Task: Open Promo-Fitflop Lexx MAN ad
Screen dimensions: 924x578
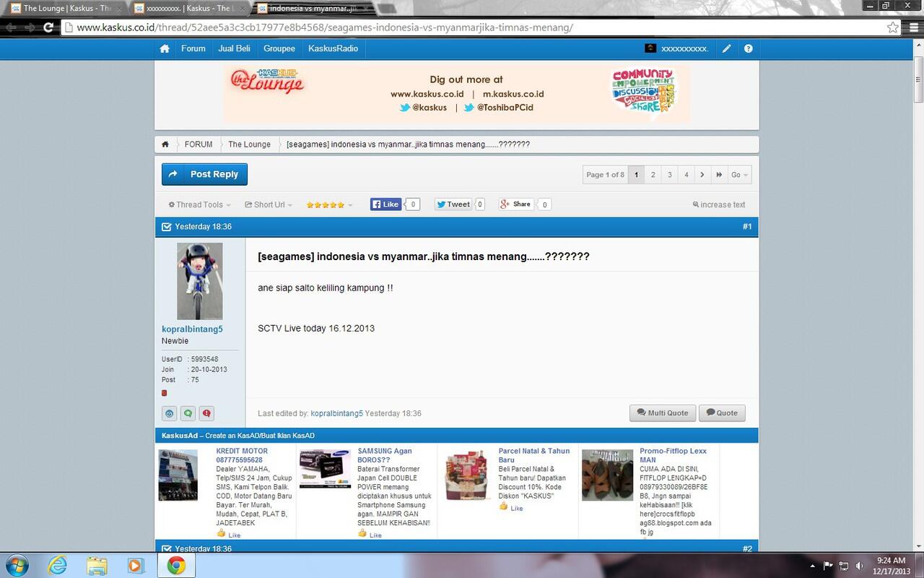Action: coord(673,455)
